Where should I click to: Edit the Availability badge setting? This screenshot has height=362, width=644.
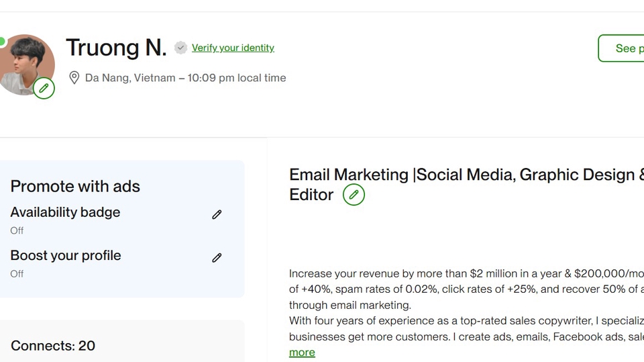[217, 215]
